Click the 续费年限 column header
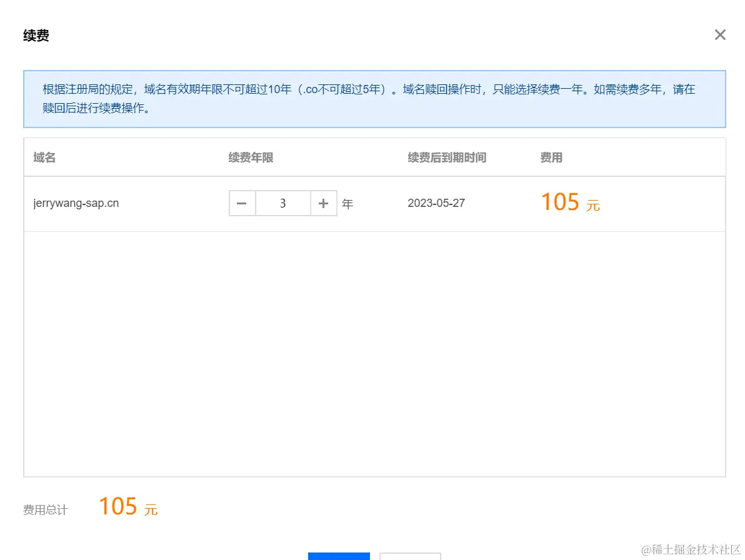 pos(251,157)
